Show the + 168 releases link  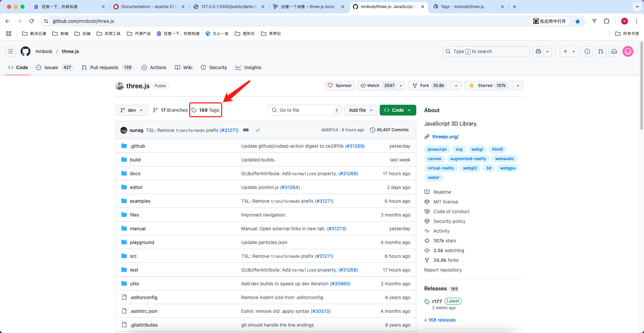coord(440,320)
